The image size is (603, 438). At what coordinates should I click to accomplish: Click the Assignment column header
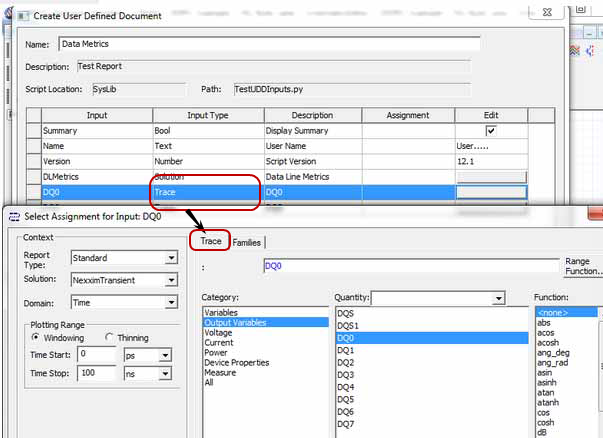point(408,115)
